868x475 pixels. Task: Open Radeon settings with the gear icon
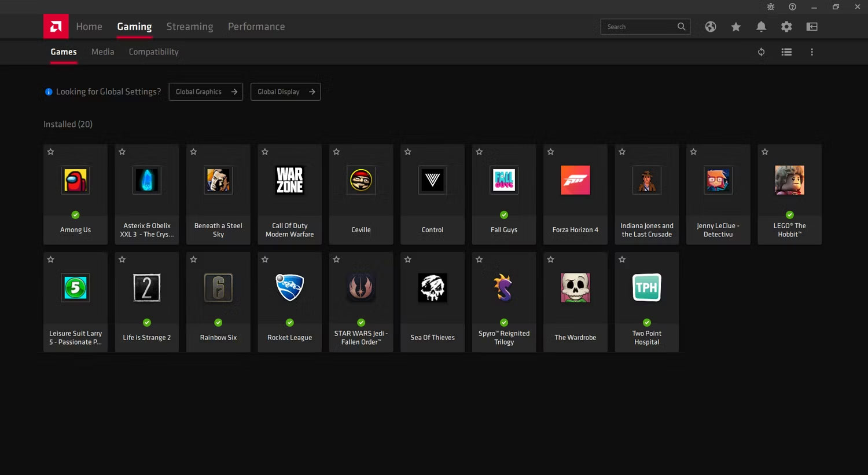click(x=786, y=27)
